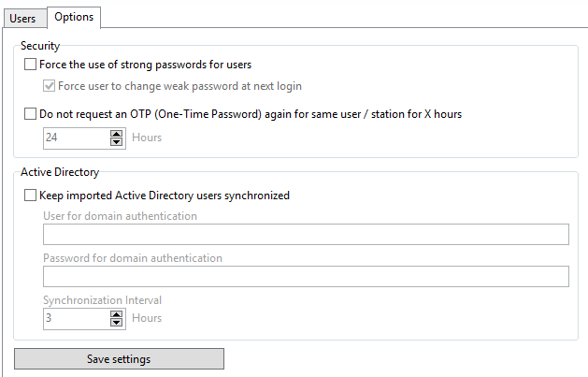Enable Force the use of strong passwords
The width and height of the screenshot is (588, 377).
click(x=30, y=65)
